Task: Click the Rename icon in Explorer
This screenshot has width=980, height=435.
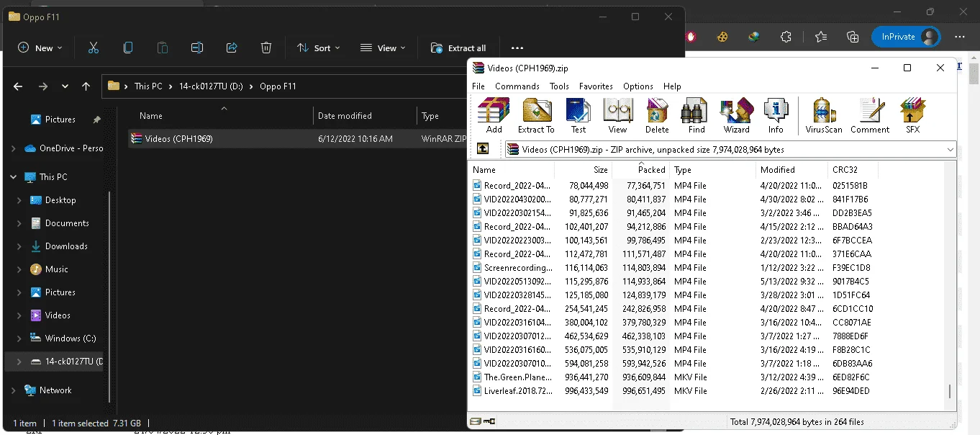Action: (197, 48)
